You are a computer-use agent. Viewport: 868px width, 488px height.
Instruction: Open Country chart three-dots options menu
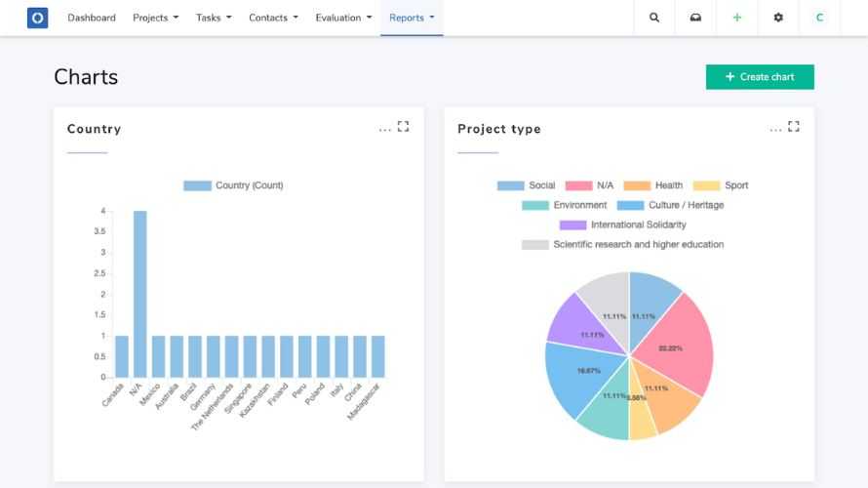385,129
